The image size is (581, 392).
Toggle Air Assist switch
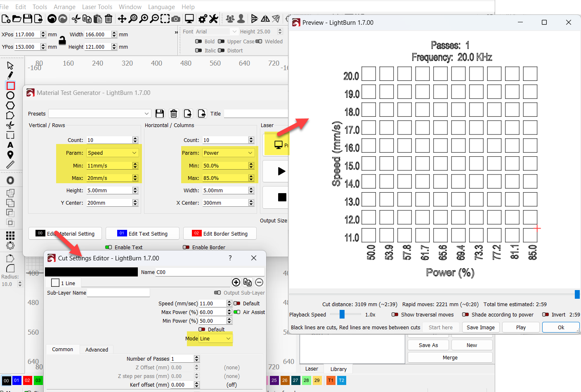click(x=237, y=312)
